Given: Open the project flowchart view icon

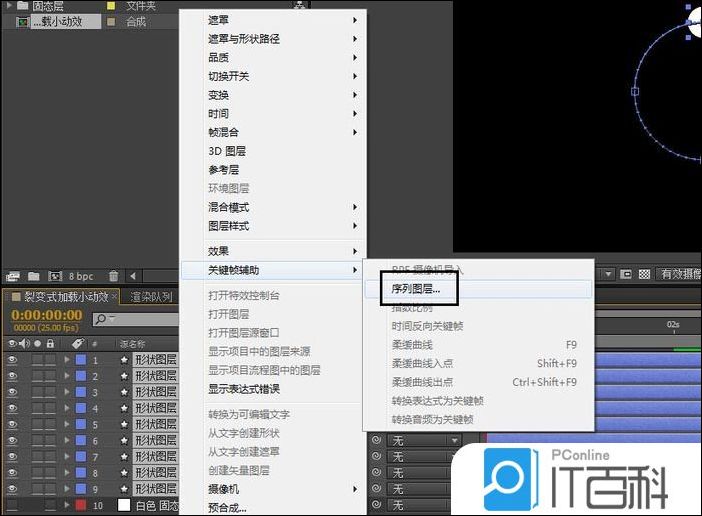Looking at the screenshot, I should tap(300, 6).
